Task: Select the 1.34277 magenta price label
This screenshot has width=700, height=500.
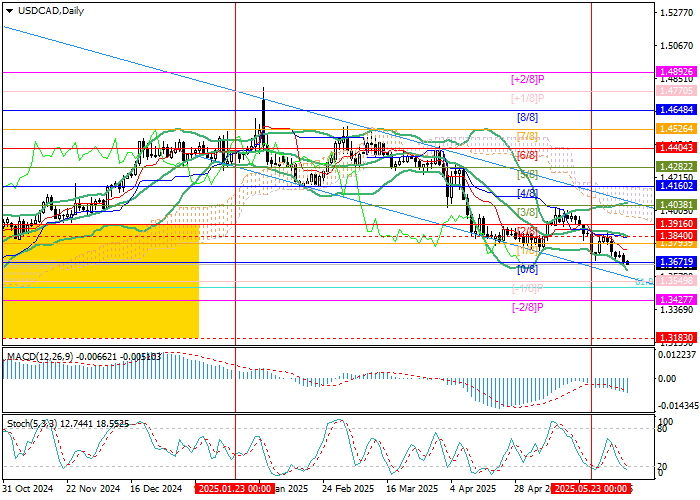Action: [x=677, y=300]
